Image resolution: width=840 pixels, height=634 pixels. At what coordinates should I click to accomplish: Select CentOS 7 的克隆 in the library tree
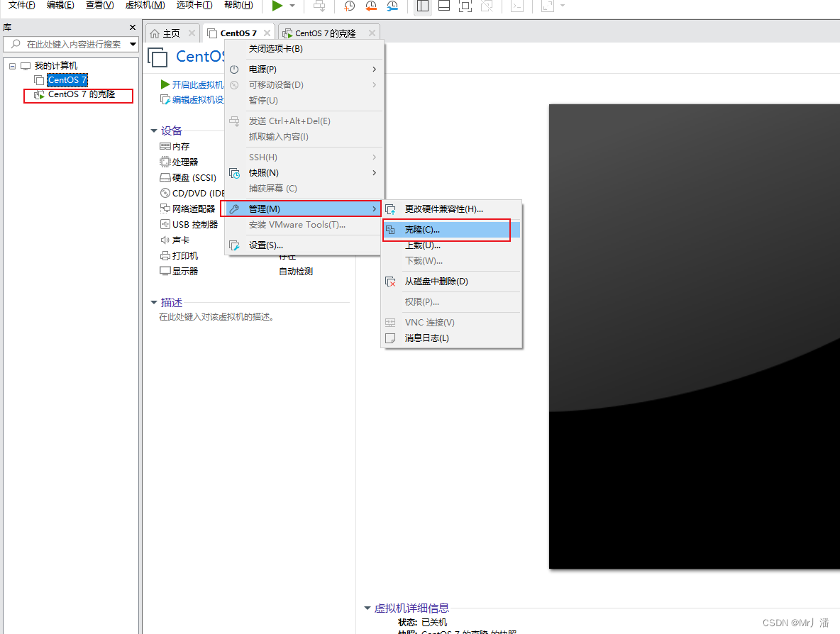[x=82, y=94]
